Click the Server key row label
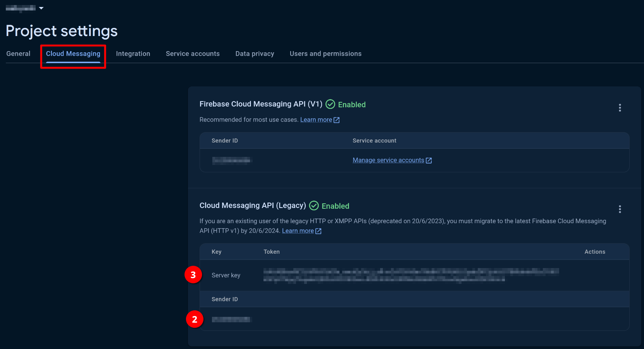 [x=226, y=275]
